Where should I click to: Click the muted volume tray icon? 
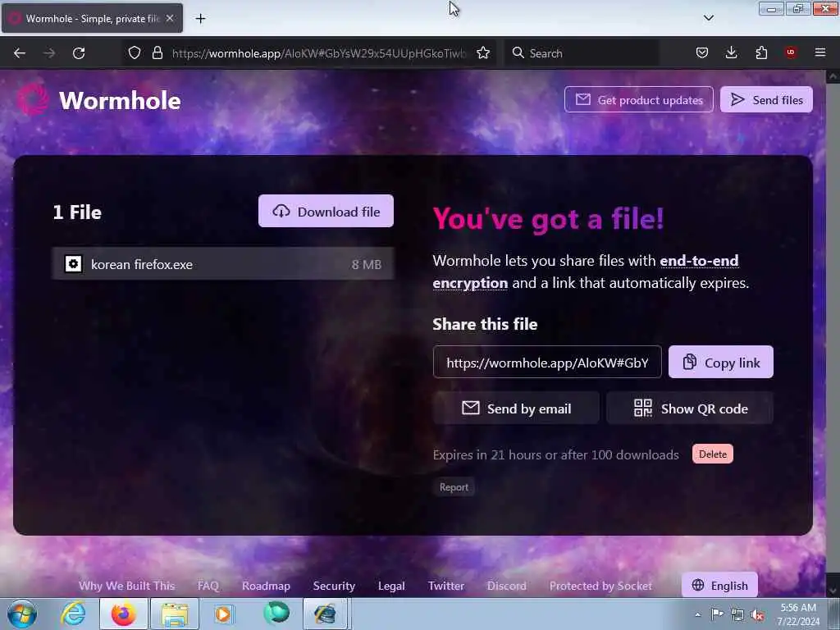757,614
